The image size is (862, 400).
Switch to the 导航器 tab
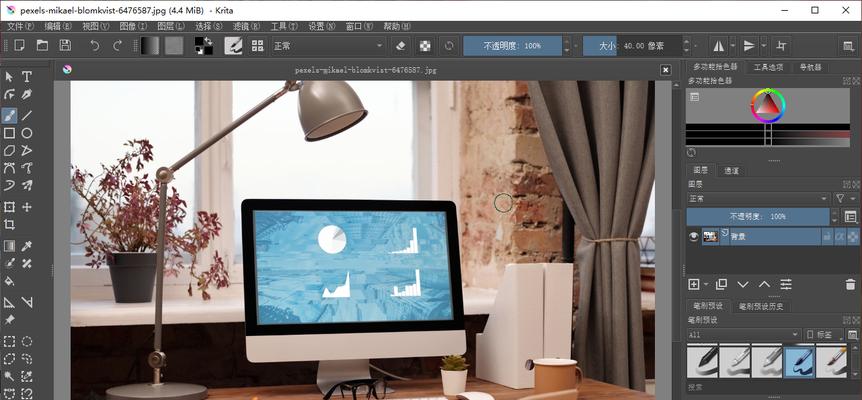810,67
